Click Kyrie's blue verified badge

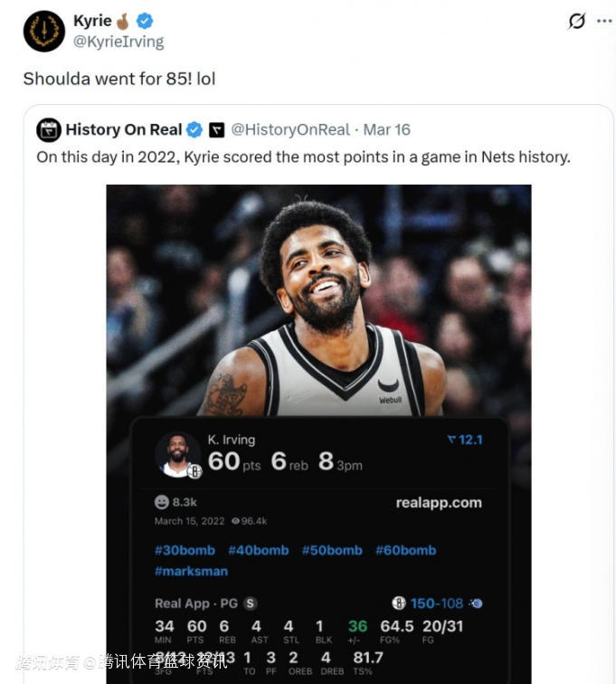[145, 21]
